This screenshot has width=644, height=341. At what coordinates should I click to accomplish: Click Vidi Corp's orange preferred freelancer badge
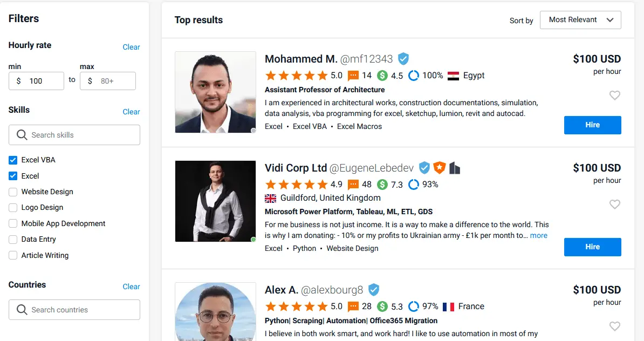[440, 168]
